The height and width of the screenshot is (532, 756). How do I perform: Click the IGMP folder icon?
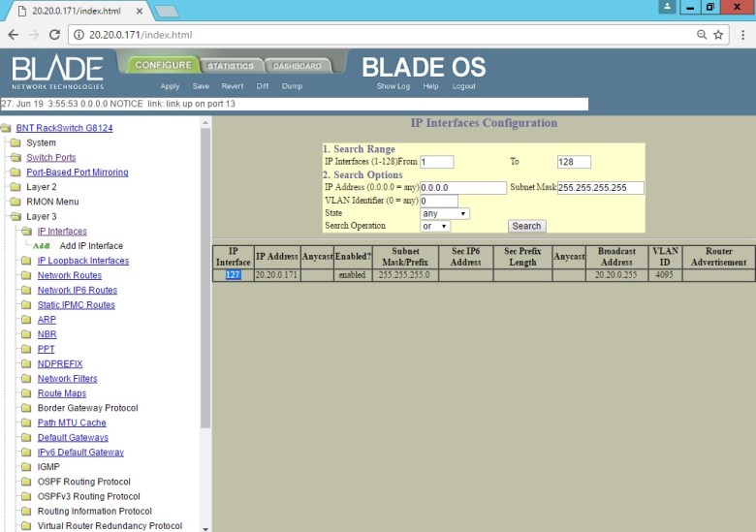(x=26, y=467)
